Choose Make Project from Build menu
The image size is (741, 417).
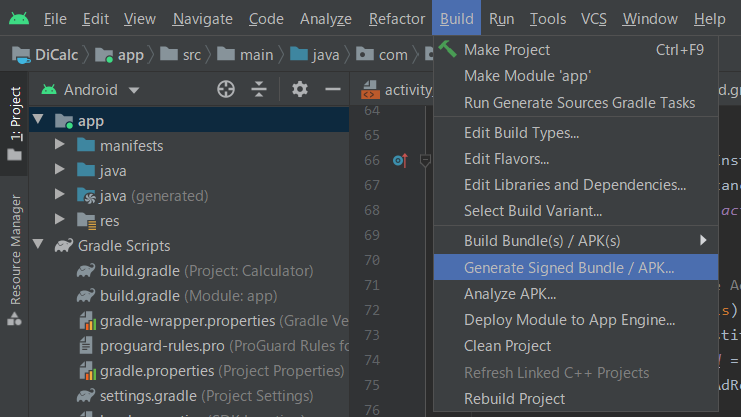click(x=576, y=50)
